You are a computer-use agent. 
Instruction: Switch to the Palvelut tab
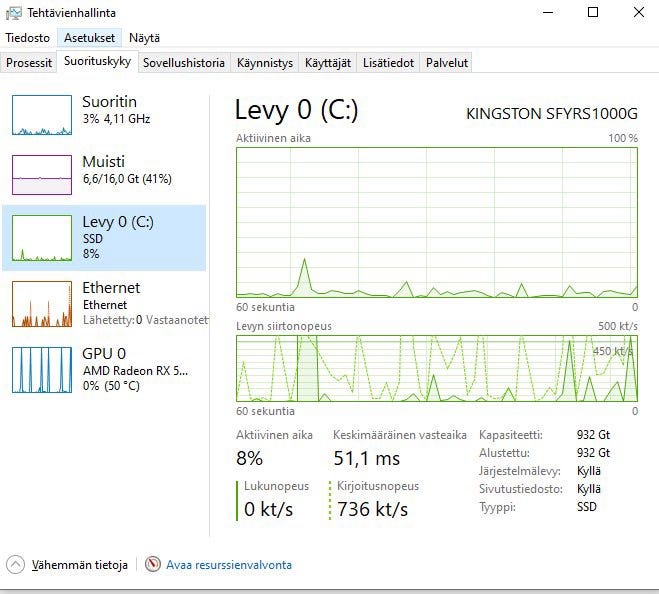pyautogui.click(x=447, y=62)
